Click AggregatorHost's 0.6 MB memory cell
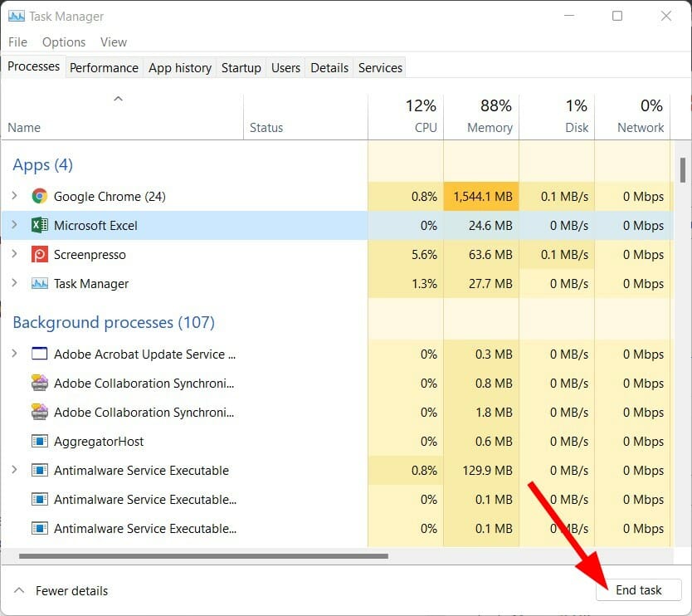Image resolution: width=692 pixels, height=616 pixels. [481, 441]
